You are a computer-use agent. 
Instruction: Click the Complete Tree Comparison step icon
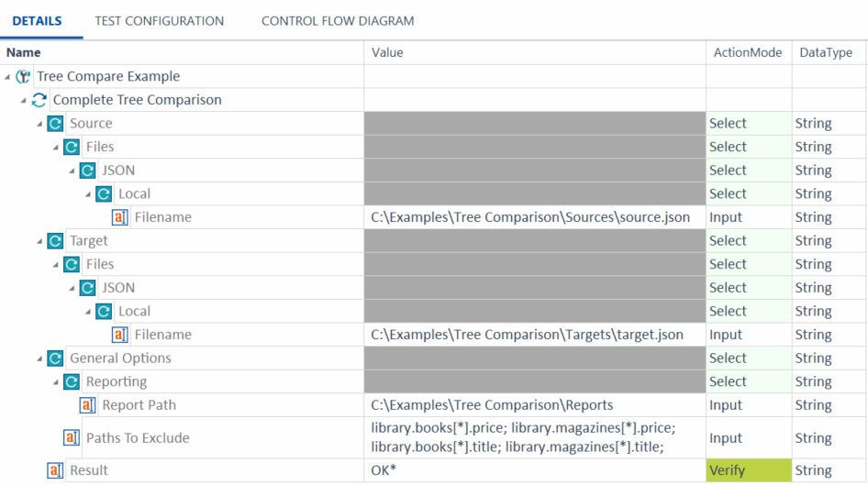click(x=39, y=100)
